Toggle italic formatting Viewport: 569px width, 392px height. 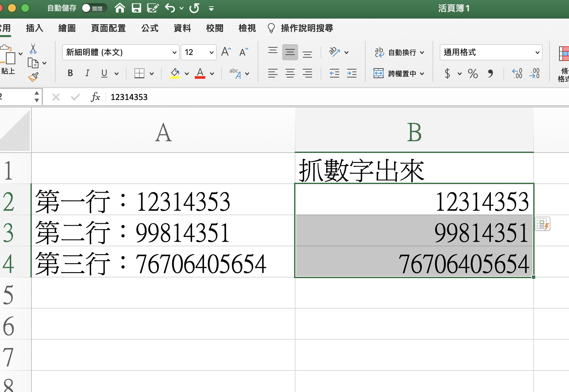(x=87, y=73)
